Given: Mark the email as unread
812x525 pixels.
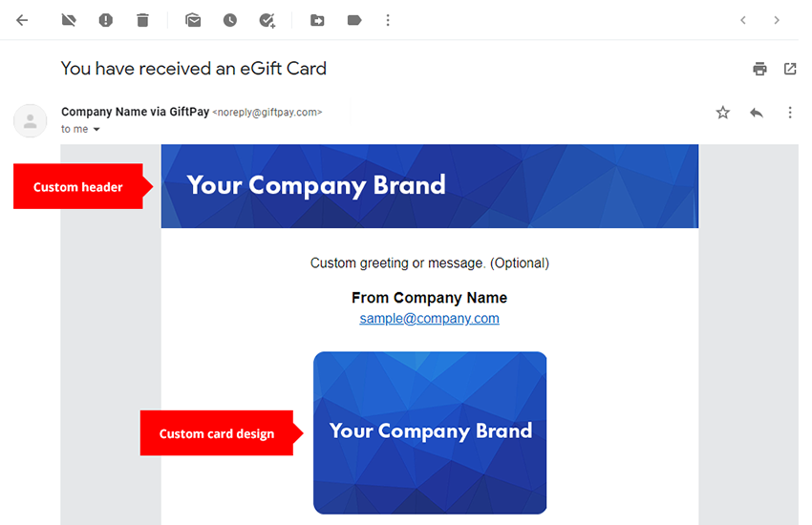Looking at the screenshot, I should [193, 20].
